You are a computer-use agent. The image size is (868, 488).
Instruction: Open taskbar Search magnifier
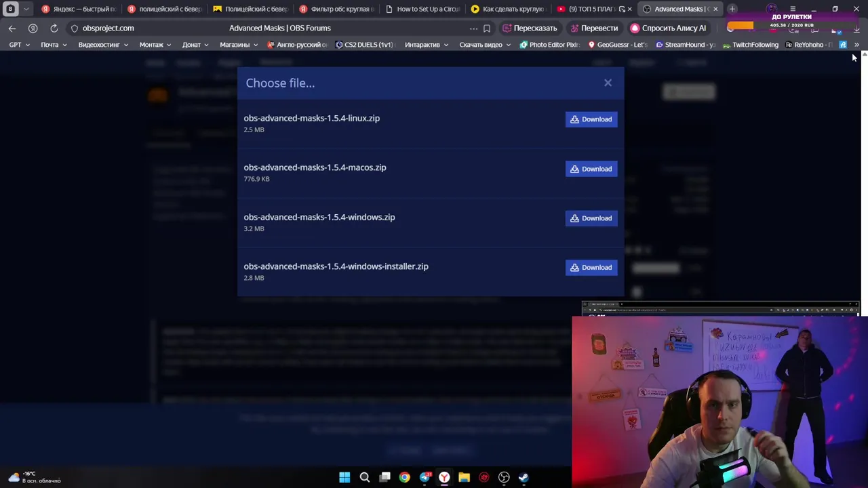pos(365,477)
